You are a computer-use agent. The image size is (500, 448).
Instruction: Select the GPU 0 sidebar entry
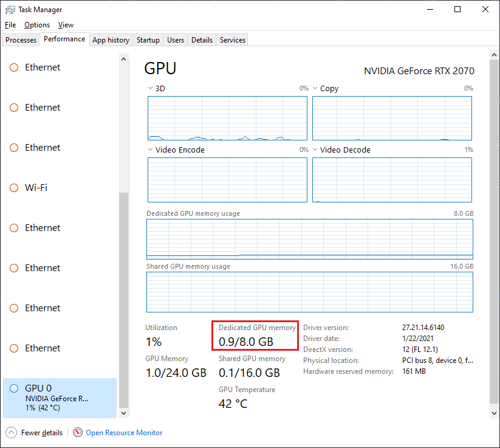coord(60,398)
